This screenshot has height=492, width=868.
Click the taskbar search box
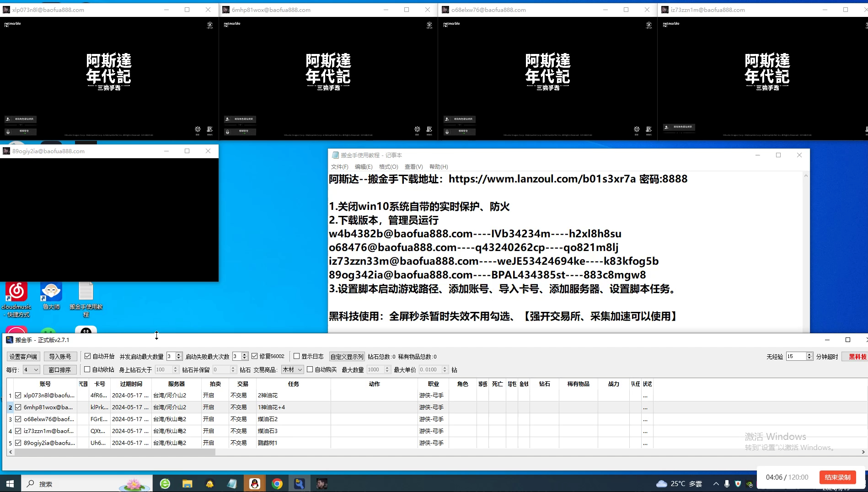click(87, 483)
